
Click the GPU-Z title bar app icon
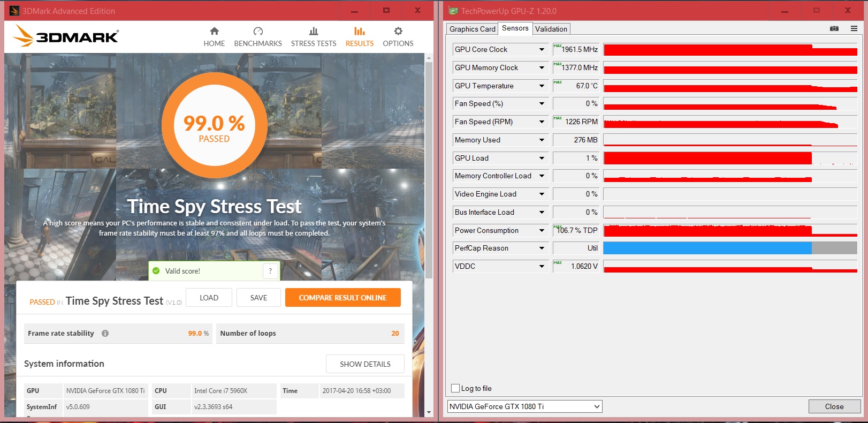(453, 11)
